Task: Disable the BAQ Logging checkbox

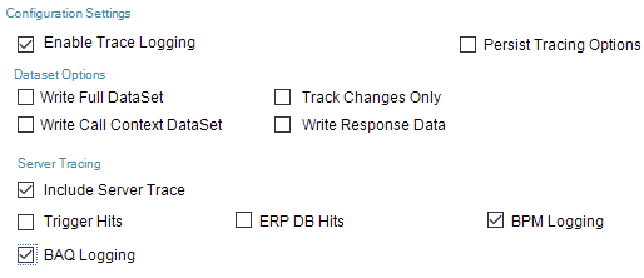Action: pyautogui.click(x=26, y=255)
